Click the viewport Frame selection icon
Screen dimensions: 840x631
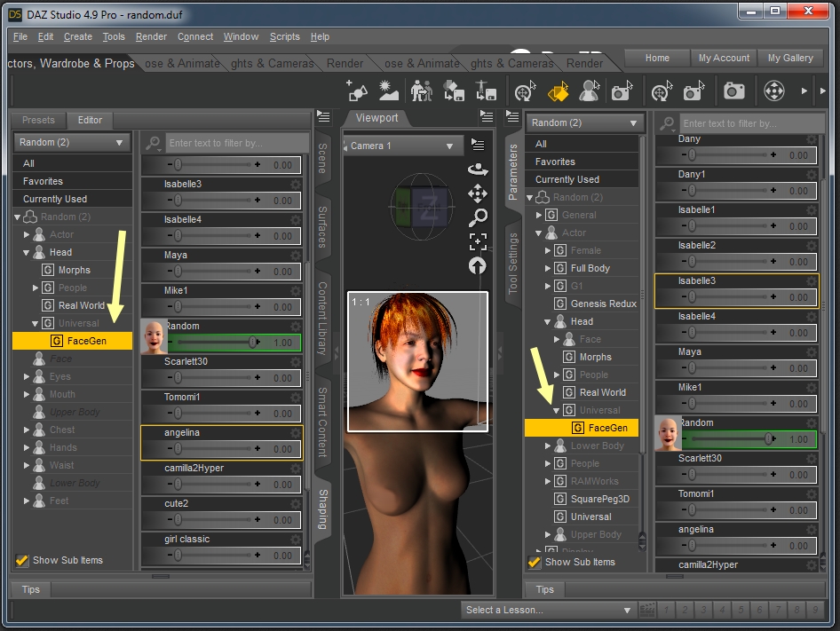[x=478, y=241]
